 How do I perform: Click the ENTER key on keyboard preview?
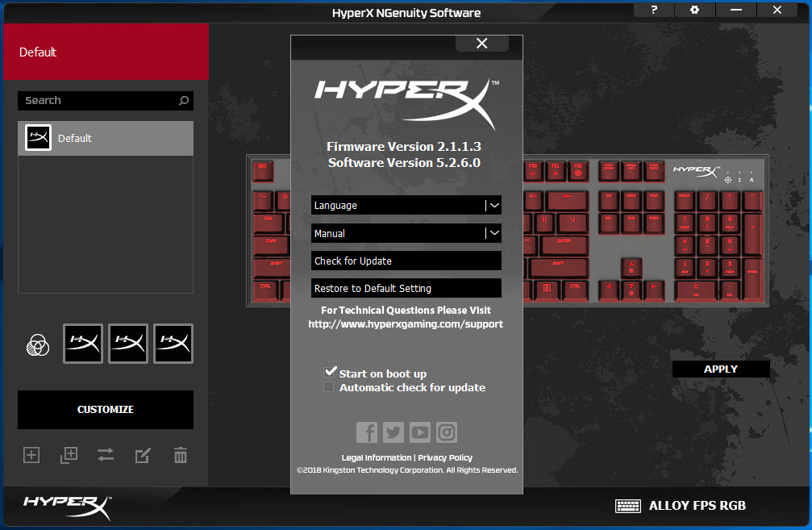click(x=564, y=245)
